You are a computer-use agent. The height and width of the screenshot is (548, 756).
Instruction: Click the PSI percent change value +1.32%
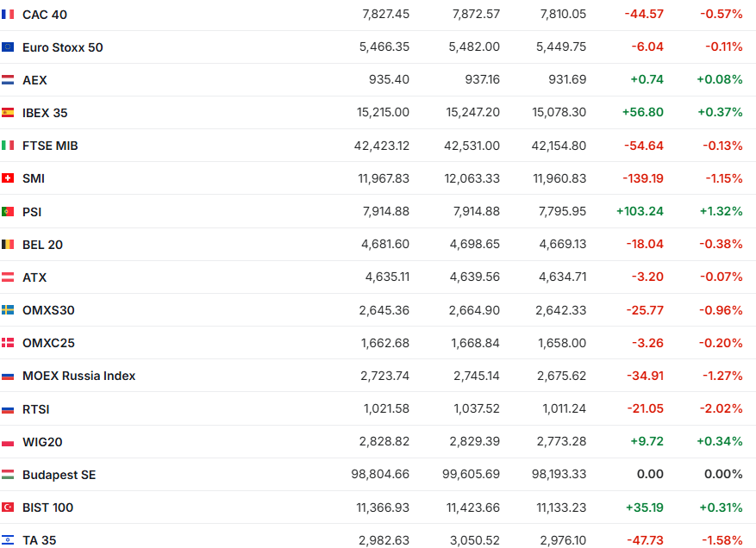click(x=719, y=212)
